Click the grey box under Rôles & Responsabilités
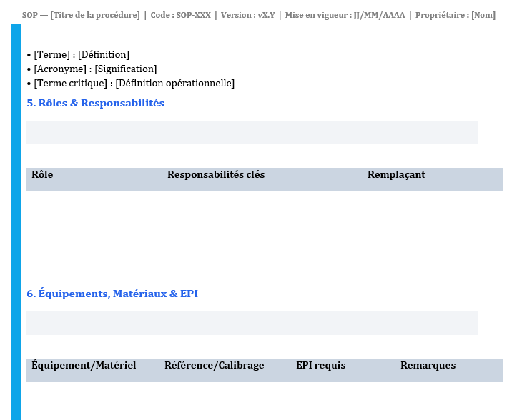Image resolution: width=517 pixels, height=420 pixels. (252, 132)
